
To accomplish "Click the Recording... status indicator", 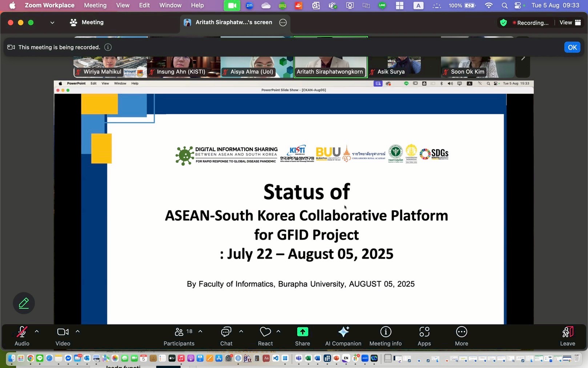I will point(531,23).
